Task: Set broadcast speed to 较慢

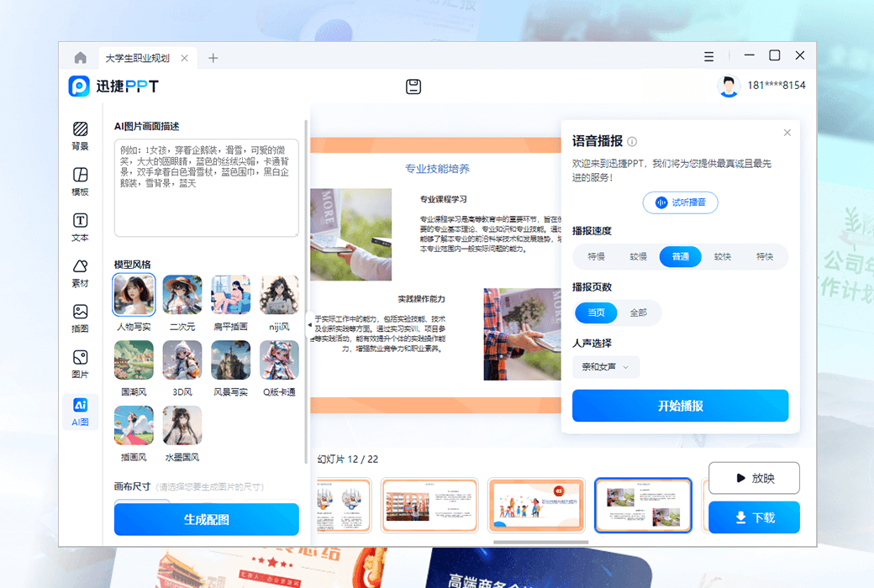Action: tap(638, 257)
